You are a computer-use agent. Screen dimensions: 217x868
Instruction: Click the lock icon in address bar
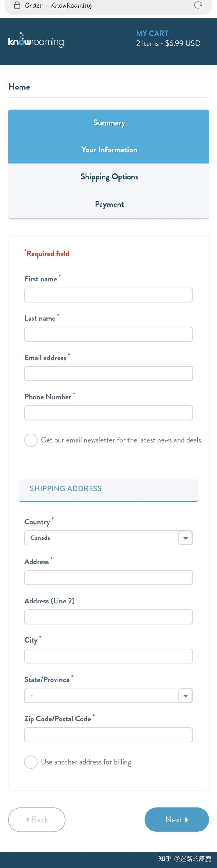coord(17,5)
